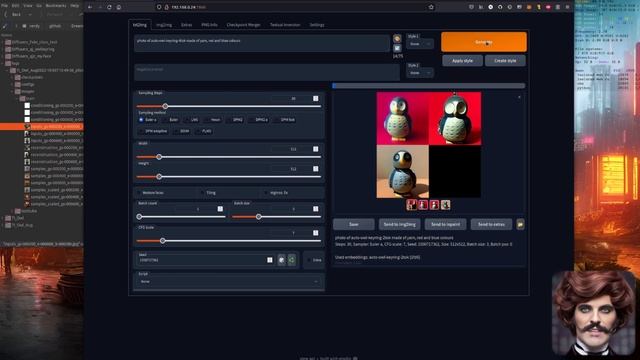Click the Batch count slider handle
640x360 pixels.
(x=139, y=217)
